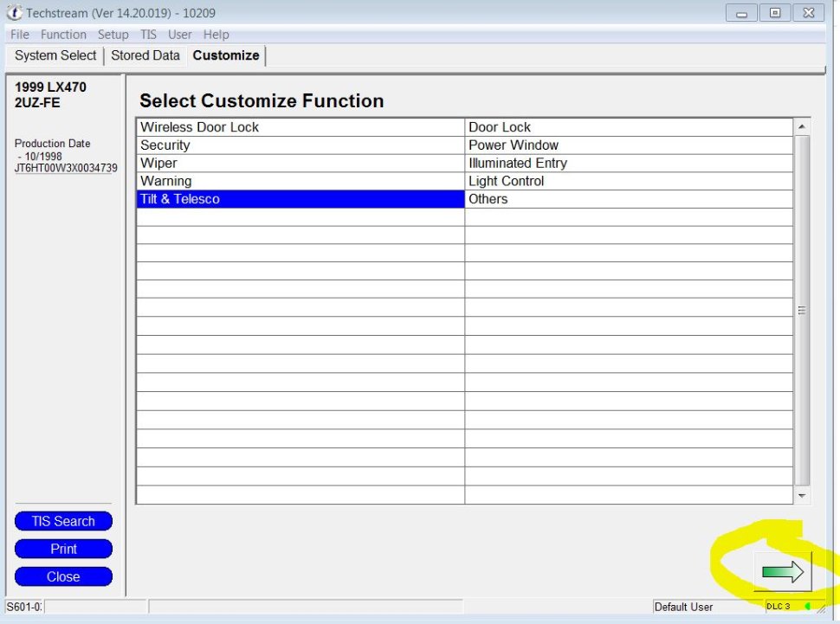Click the green next arrow button
Screen dimensions: 840x624
[x=783, y=572]
